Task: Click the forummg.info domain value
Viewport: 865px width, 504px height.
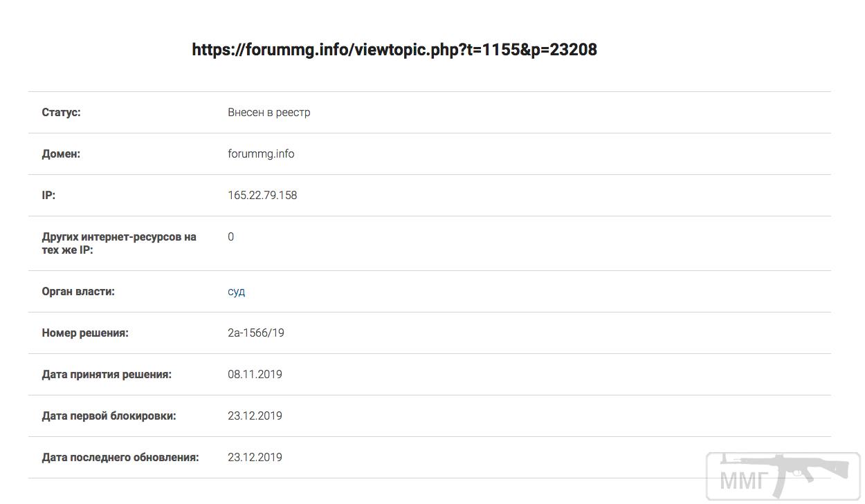Action: [261, 153]
